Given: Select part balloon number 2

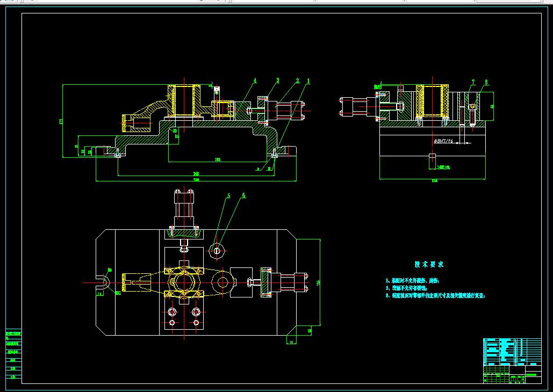Looking at the screenshot, I should coord(298,81).
